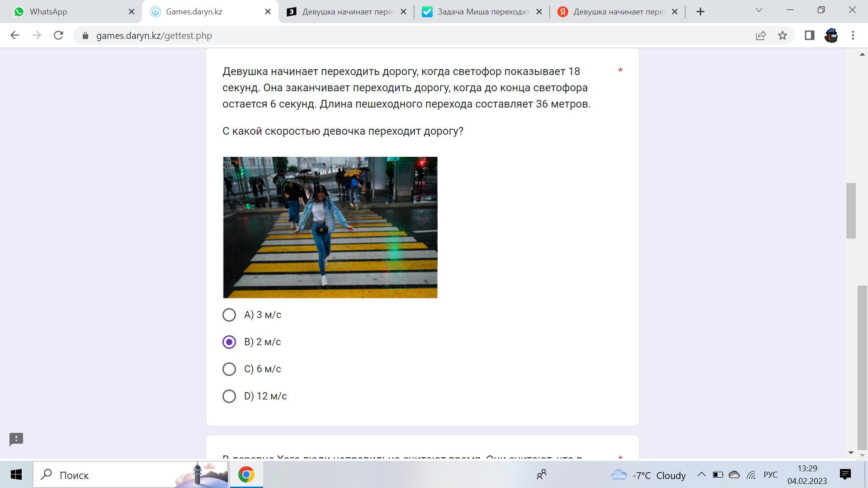Open Chrome three-dot menu
The image size is (868, 488).
point(853,35)
